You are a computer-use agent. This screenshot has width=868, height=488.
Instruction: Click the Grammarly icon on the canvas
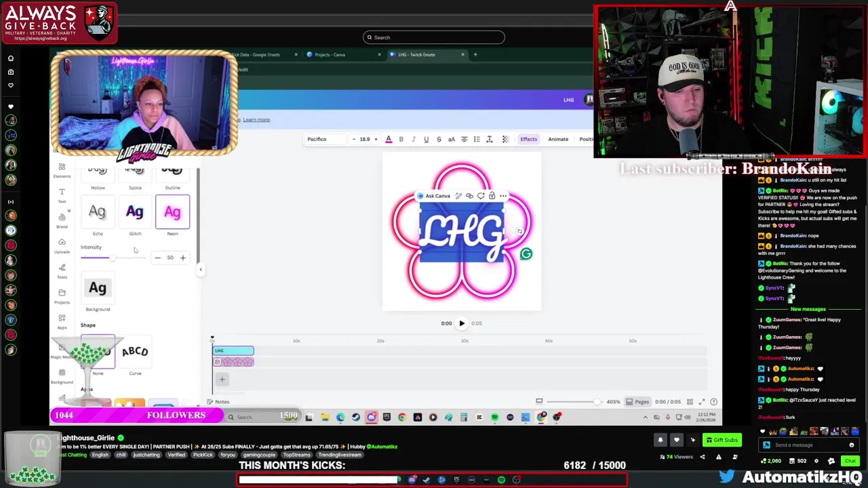(526, 254)
